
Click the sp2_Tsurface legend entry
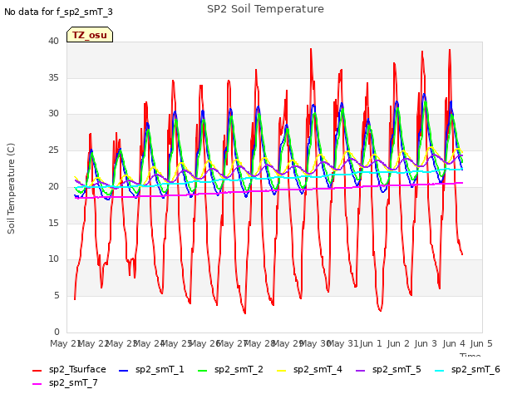click(x=69, y=369)
